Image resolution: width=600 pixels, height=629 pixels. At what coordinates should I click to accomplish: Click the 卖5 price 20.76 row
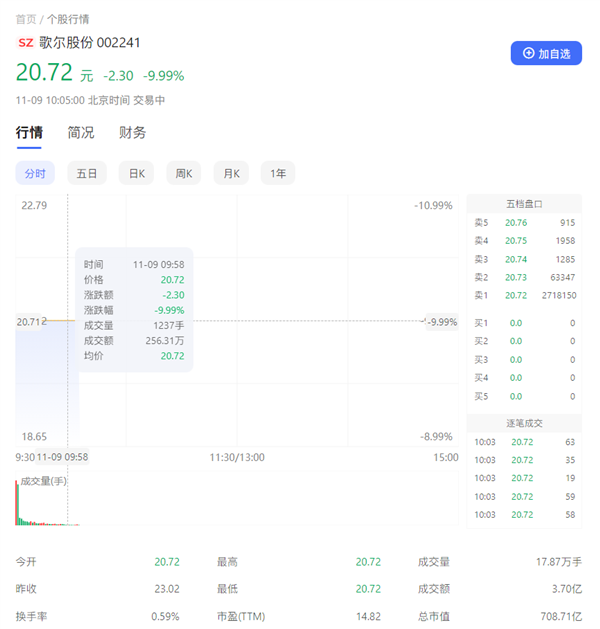coord(525,223)
